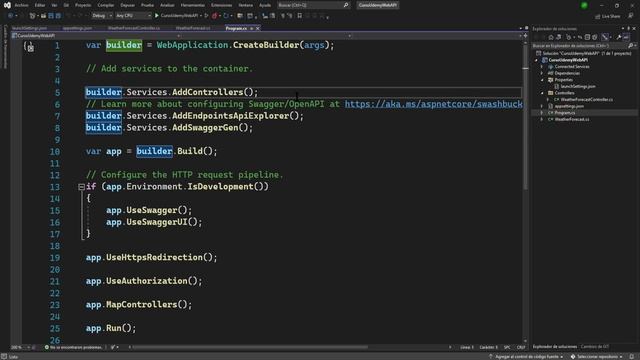Expand the Connected Services node
640x360 pixels.
542,67
